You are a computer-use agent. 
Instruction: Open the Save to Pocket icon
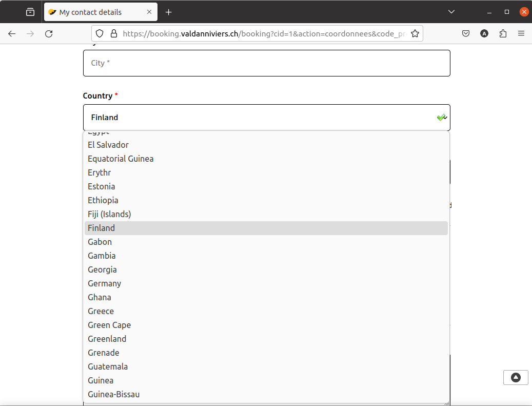pos(466,34)
